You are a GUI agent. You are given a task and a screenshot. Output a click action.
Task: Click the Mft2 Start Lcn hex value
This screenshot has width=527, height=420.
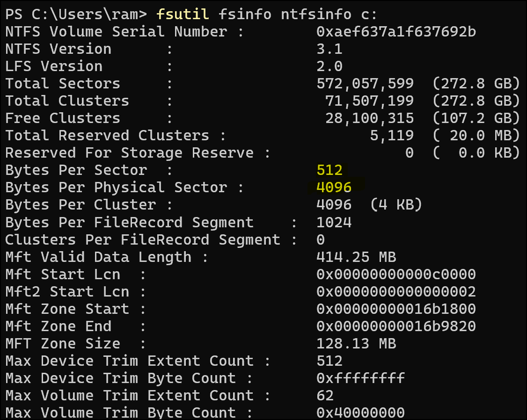[396, 291]
